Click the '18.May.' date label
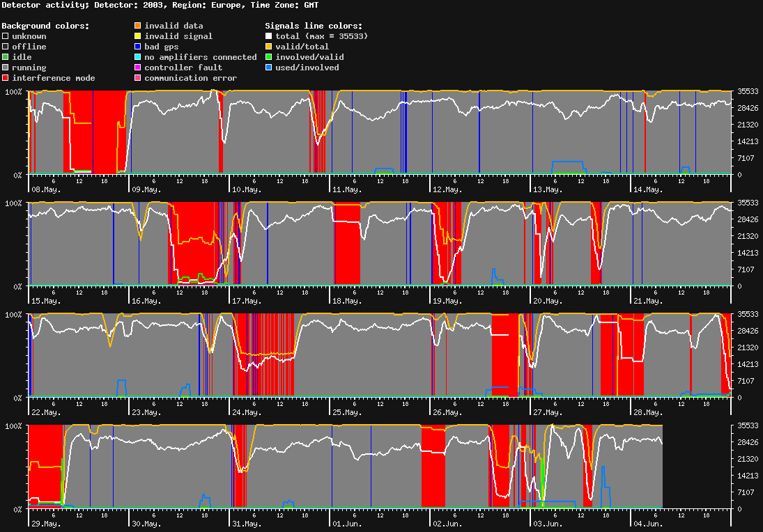Image resolution: width=763 pixels, height=532 pixels. 347,301
